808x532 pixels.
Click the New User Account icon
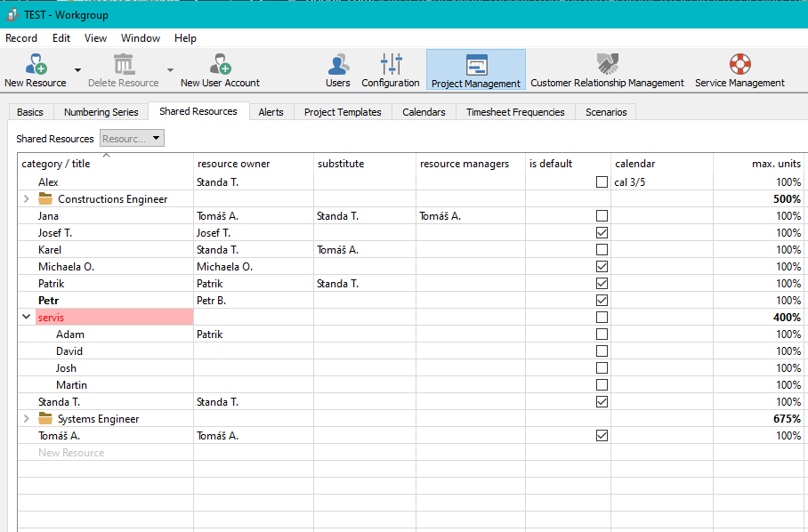(x=220, y=64)
